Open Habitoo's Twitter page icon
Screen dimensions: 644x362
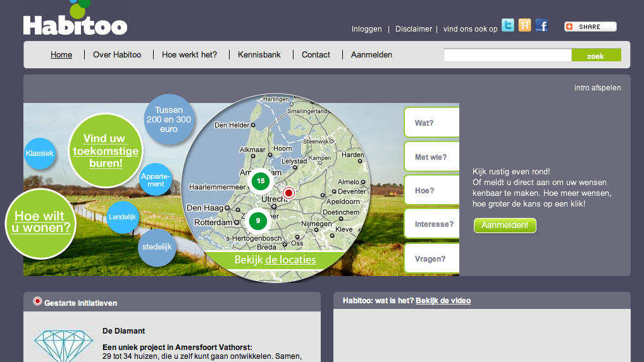point(507,25)
